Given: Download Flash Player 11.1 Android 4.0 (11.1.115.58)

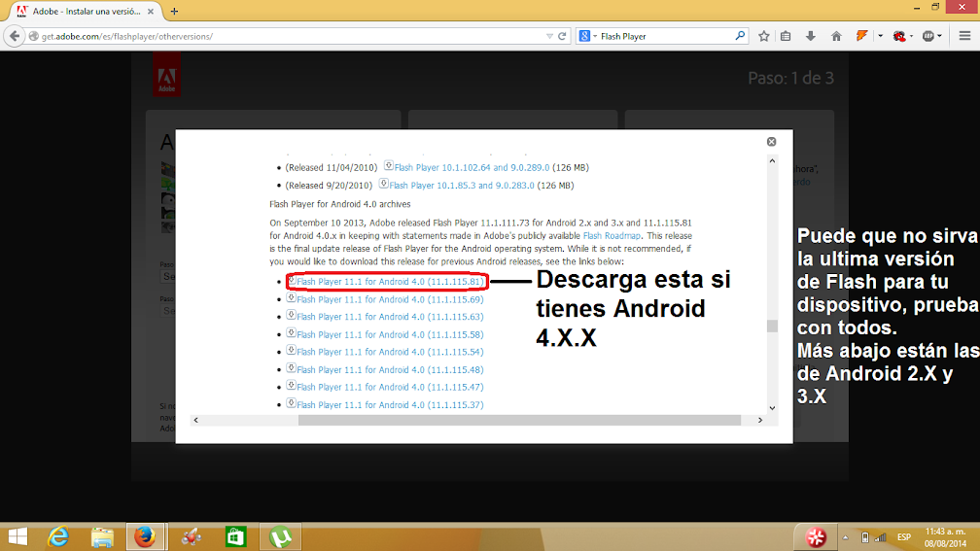Looking at the screenshot, I should tap(390, 335).
